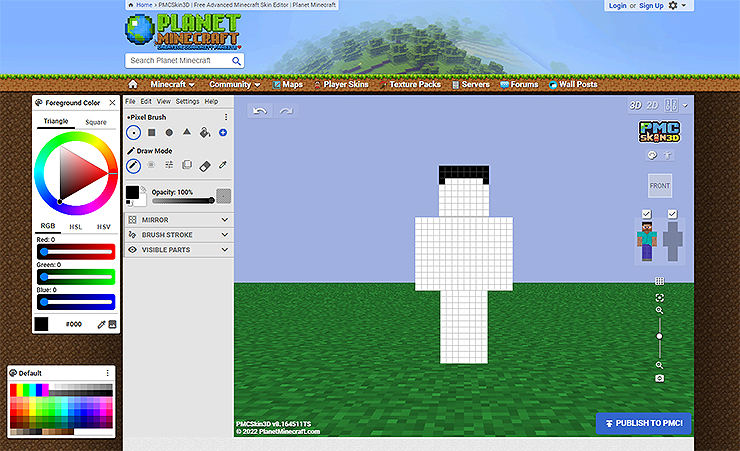Image resolution: width=740 pixels, height=451 pixels.
Task: Open the Community nav dropdown
Action: (x=235, y=84)
